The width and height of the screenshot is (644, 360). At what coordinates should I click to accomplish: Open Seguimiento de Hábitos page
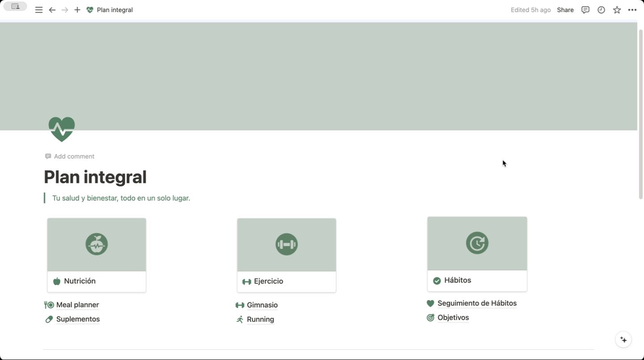pos(477,303)
